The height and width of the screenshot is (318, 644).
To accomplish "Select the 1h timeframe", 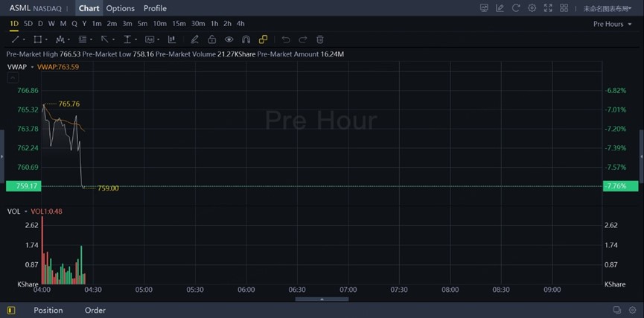I will click(214, 24).
